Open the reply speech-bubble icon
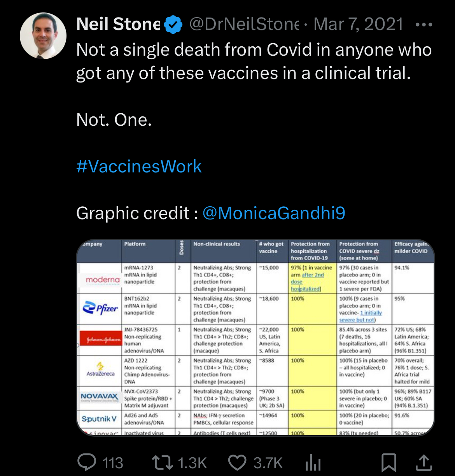This screenshot has width=455, height=476. pyautogui.click(x=87, y=462)
